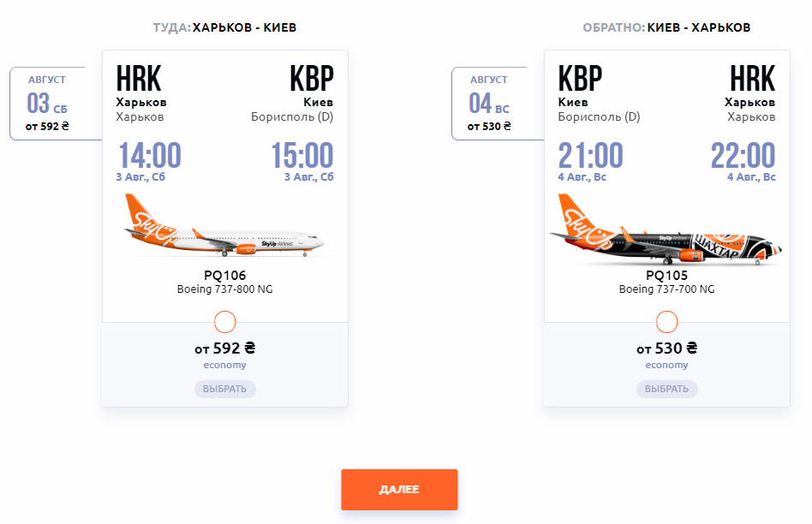Click the economy link under 592 ₴

coord(224,365)
